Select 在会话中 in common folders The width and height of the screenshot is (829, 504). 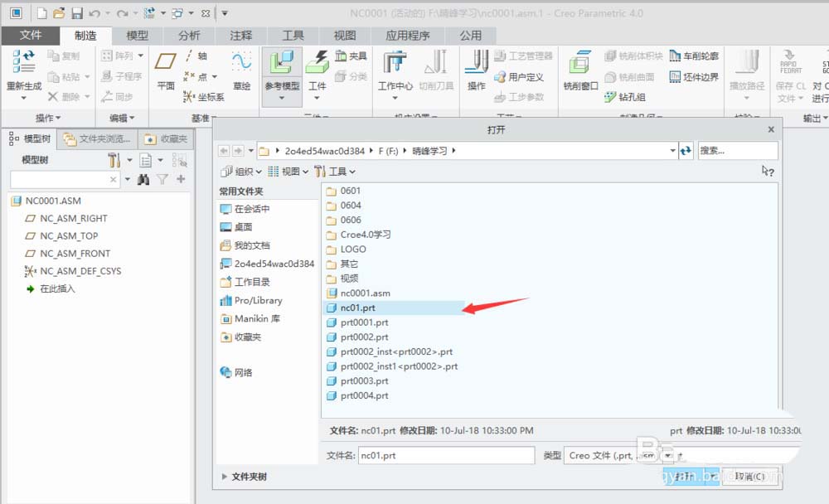coord(245,209)
